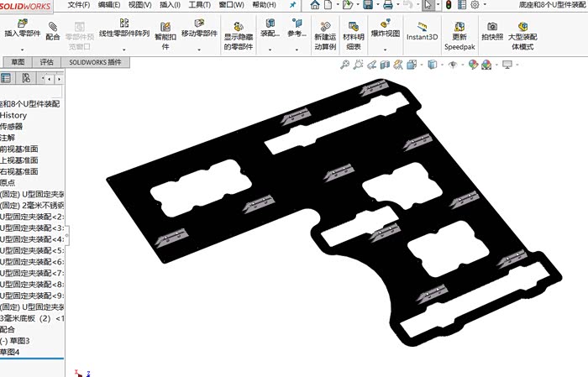Image resolution: width=588 pixels, height=377 pixels.
Task: Click File Properties list icon beside traffic light
Action: coord(462,4)
